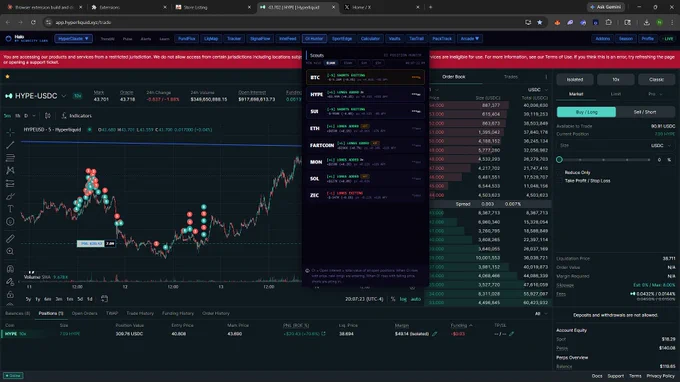Edit TP/SL pencil icon in HYPE position row
This screenshot has width=680, height=382.
coord(511,334)
